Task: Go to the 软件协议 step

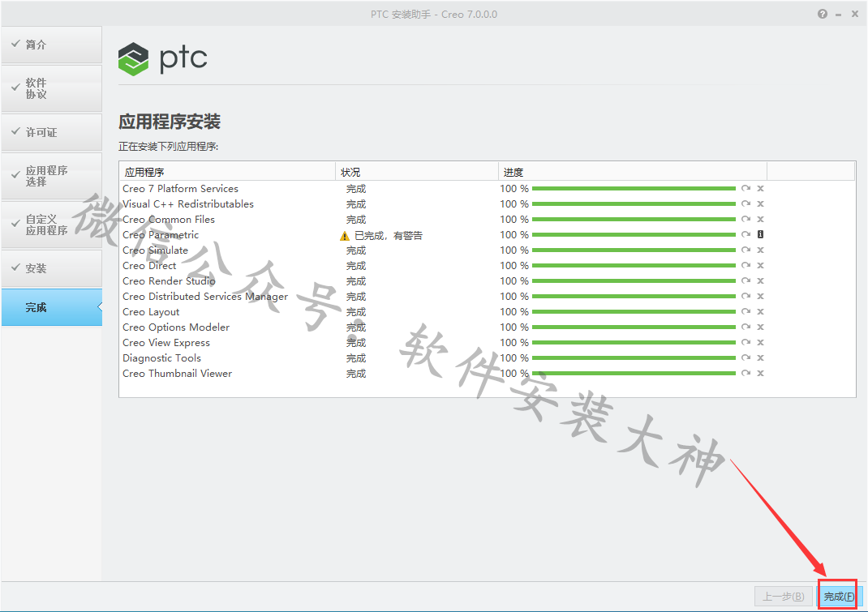Action: tap(51, 88)
